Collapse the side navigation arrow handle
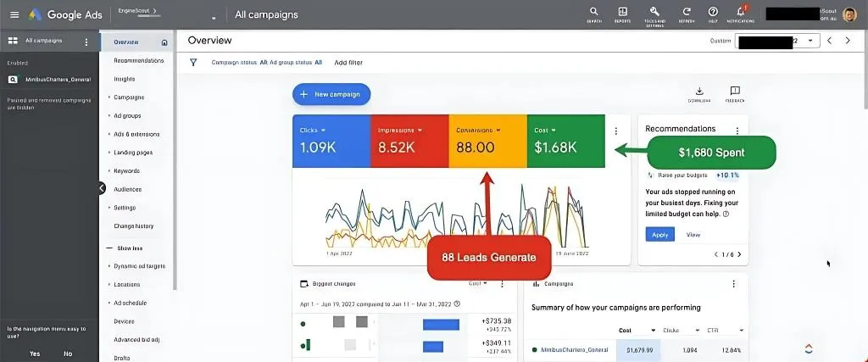The height and width of the screenshot is (362, 868). [102, 188]
